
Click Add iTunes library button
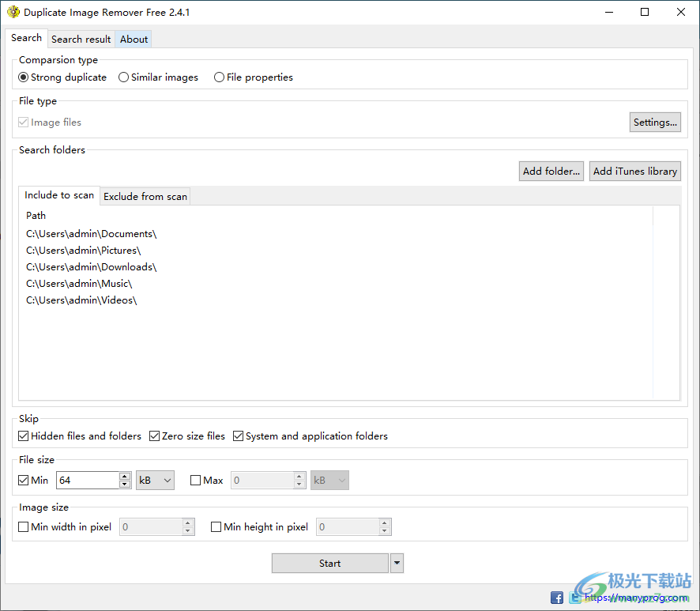pos(635,171)
